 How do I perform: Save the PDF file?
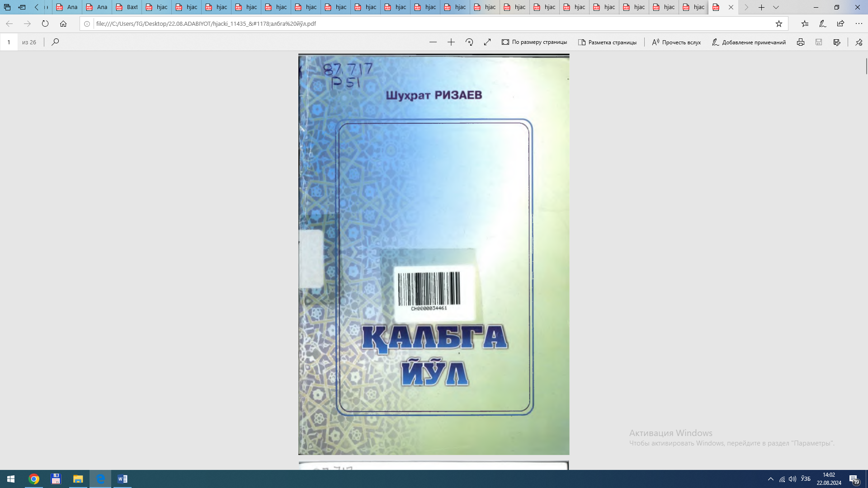[x=818, y=42]
